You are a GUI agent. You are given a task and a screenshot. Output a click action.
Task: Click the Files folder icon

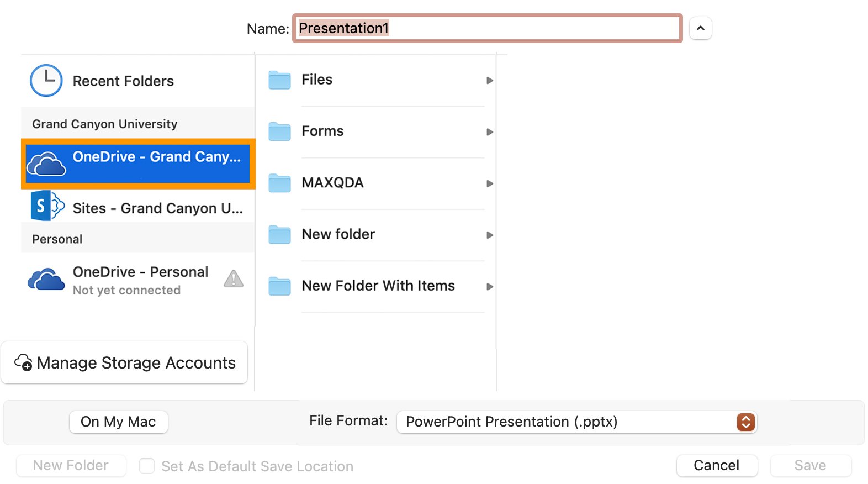(x=279, y=80)
